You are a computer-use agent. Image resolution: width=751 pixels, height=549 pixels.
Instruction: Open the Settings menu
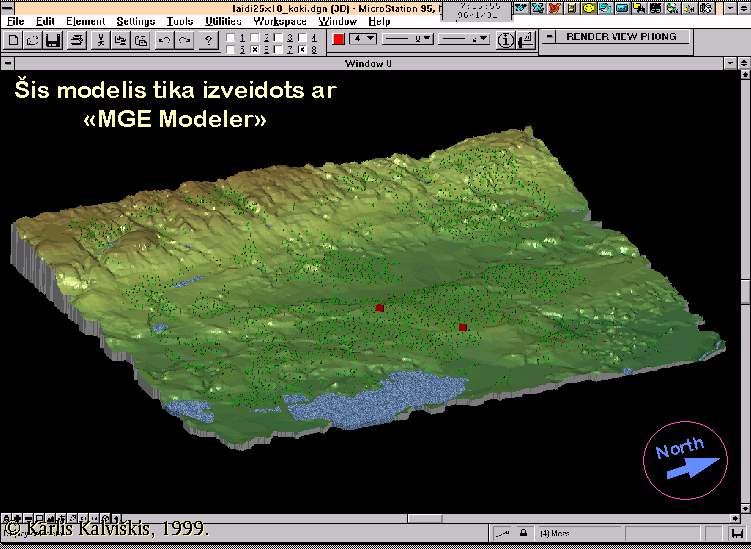(136, 22)
